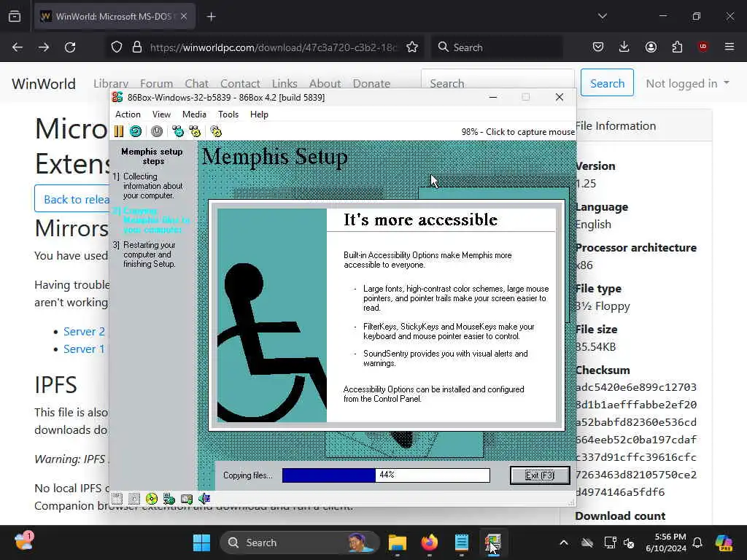Click the shield tracking protection icon
This screenshot has height=560, width=747.
[117, 47]
